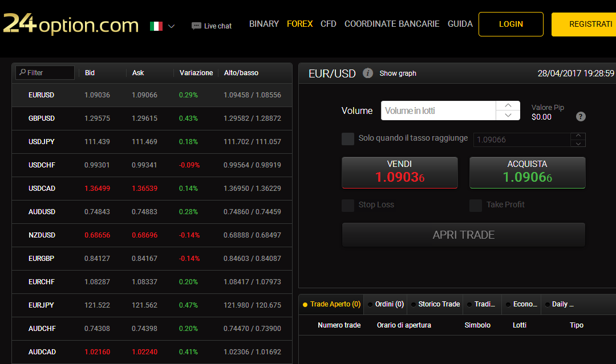Switch to the Daily tab
Viewport: 616px width, 364px height.
click(560, 304)
